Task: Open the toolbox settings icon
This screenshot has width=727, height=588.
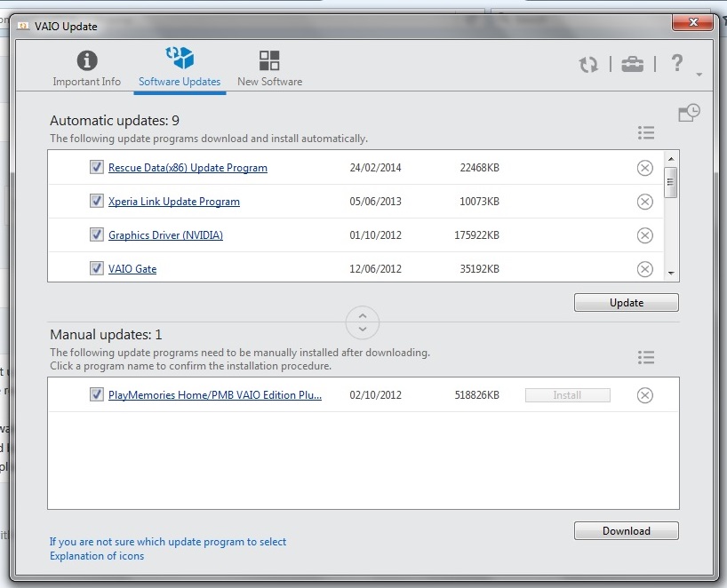Action: coord(632,64)
